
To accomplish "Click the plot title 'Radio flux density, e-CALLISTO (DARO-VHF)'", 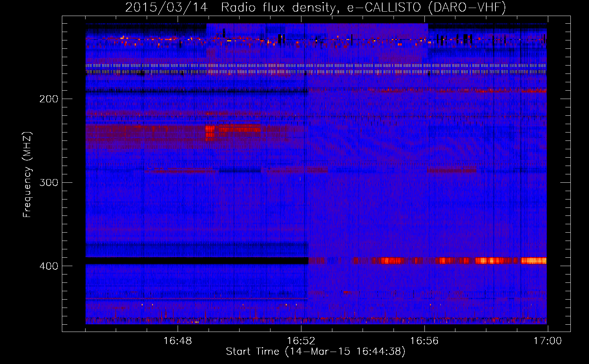I will 363,8.
